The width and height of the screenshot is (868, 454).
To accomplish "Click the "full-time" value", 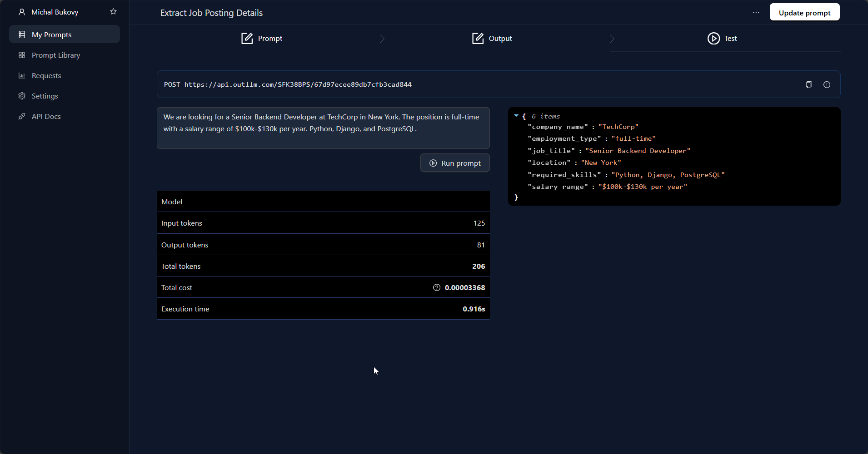I will (x=634, y=138).
